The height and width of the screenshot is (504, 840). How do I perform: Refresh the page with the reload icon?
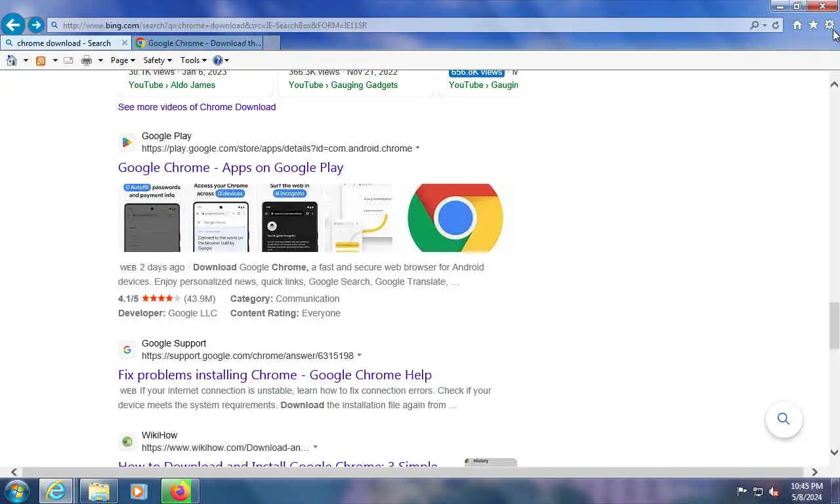[x=776, y=25]
